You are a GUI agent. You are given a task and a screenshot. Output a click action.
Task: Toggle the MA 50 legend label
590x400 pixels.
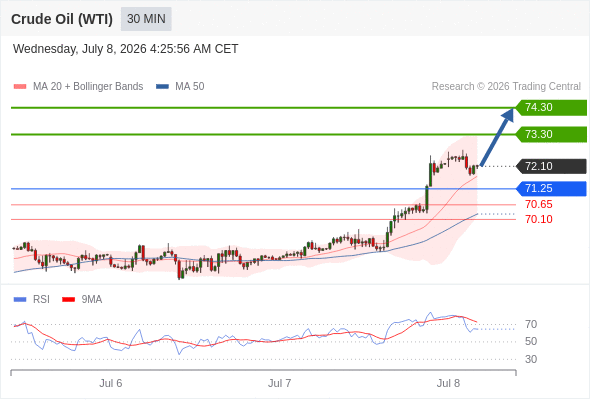pyautogui.click(x=190, y=87)
